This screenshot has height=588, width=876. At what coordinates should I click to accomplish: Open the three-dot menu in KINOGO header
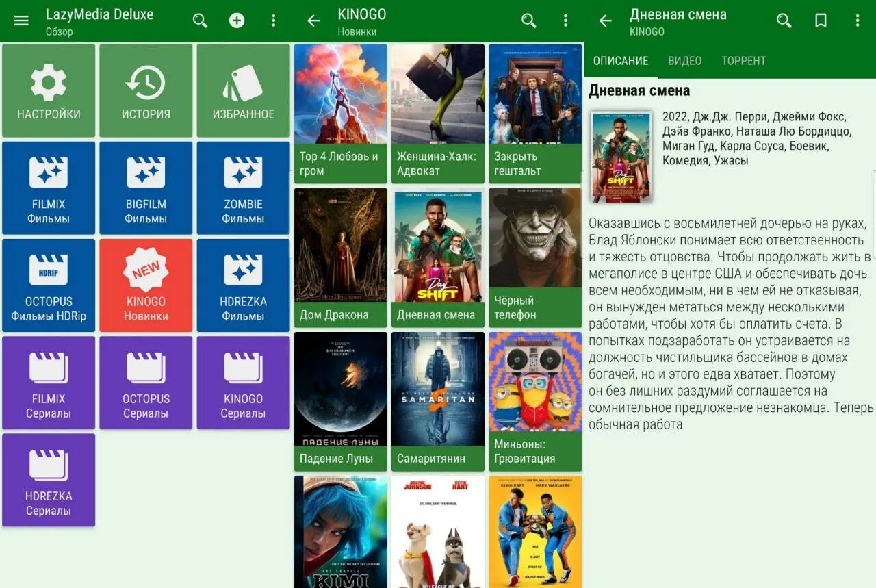click(565, 21)
